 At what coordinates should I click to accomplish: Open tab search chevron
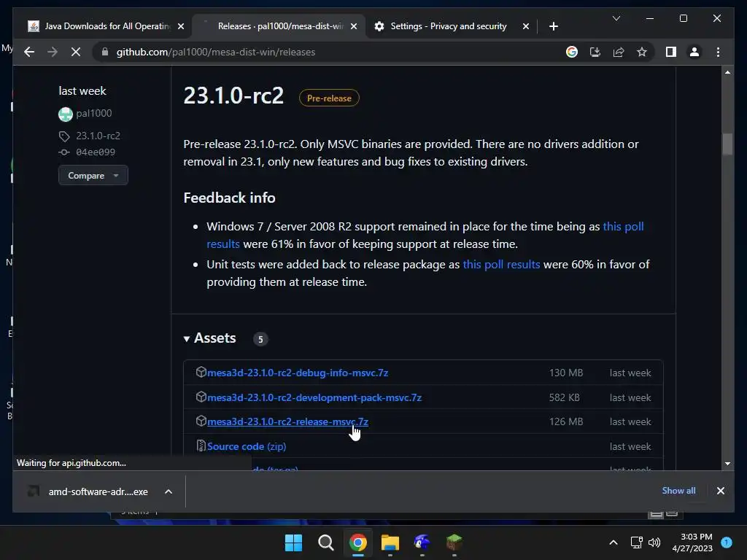tap(616, 18)
